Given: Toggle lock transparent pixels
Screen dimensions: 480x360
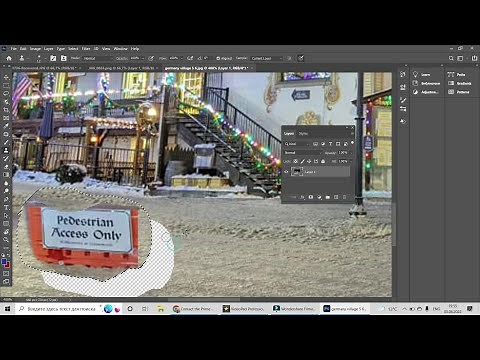Looking at the screenshot, I should point(295,161).
